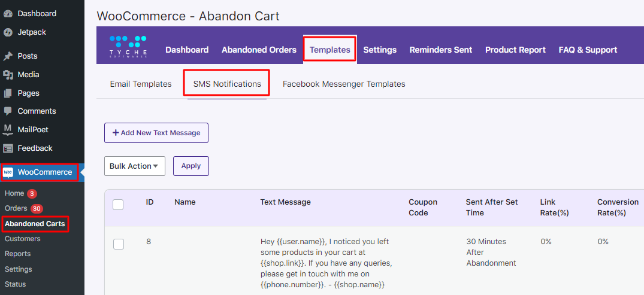
Task: Click the Feedback form icon
Action: (8, 148)
